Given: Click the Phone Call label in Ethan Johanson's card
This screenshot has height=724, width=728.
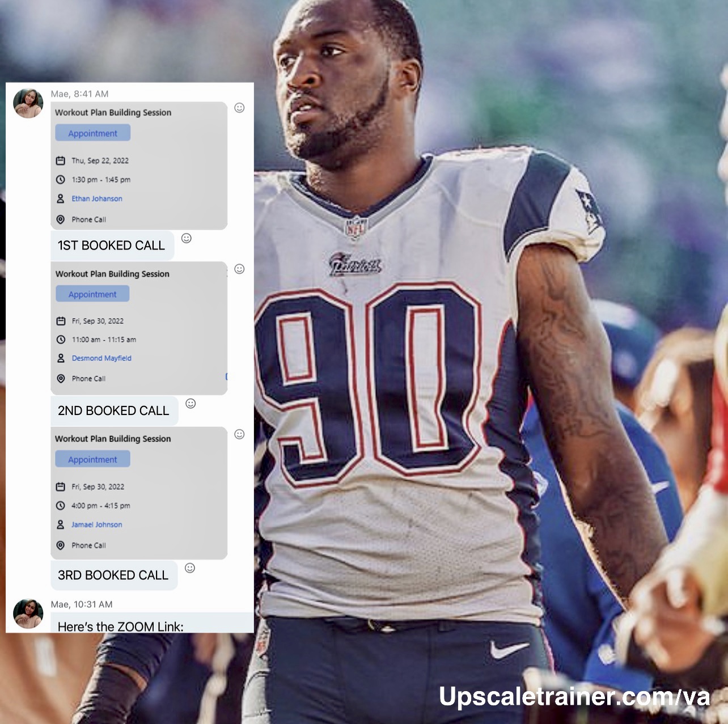Looking at the screenshot, I should pos(89,219).
